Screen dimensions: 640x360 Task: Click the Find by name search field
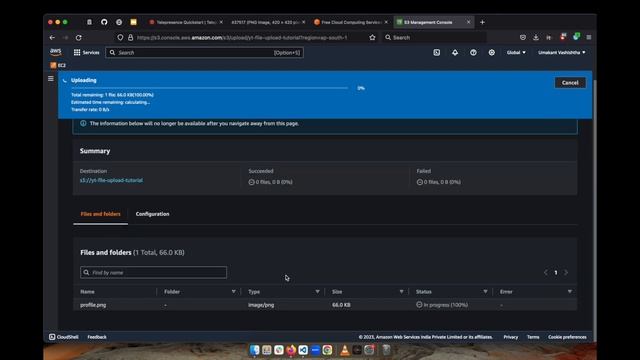pyautogui.click(x=153, y=272)
